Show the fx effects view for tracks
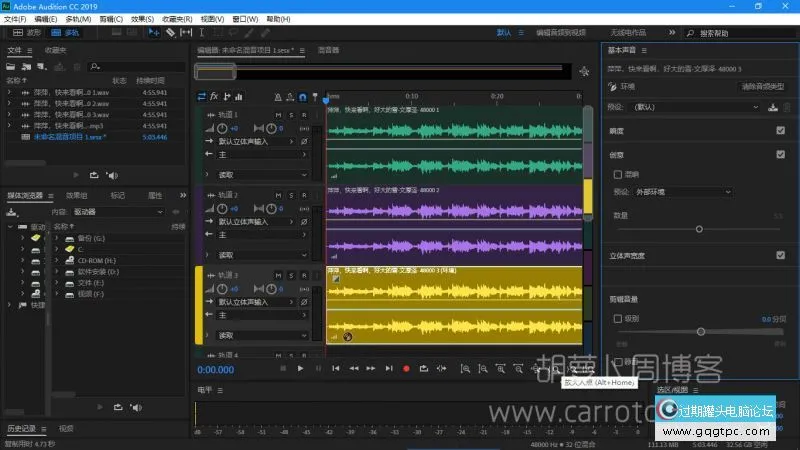This screenshot has height=450, width=800. 214,97
